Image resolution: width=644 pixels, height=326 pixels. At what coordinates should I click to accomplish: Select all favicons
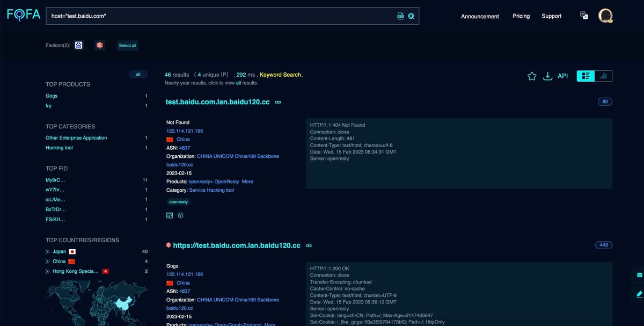coord(127,45)
